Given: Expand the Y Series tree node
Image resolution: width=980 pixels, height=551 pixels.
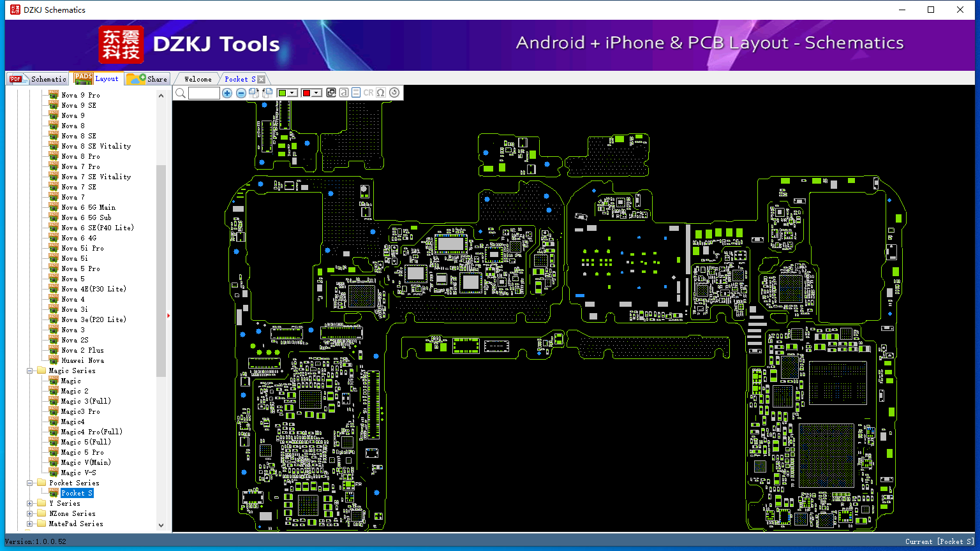Looking at the screenshot, I should [x=29, y=503].
